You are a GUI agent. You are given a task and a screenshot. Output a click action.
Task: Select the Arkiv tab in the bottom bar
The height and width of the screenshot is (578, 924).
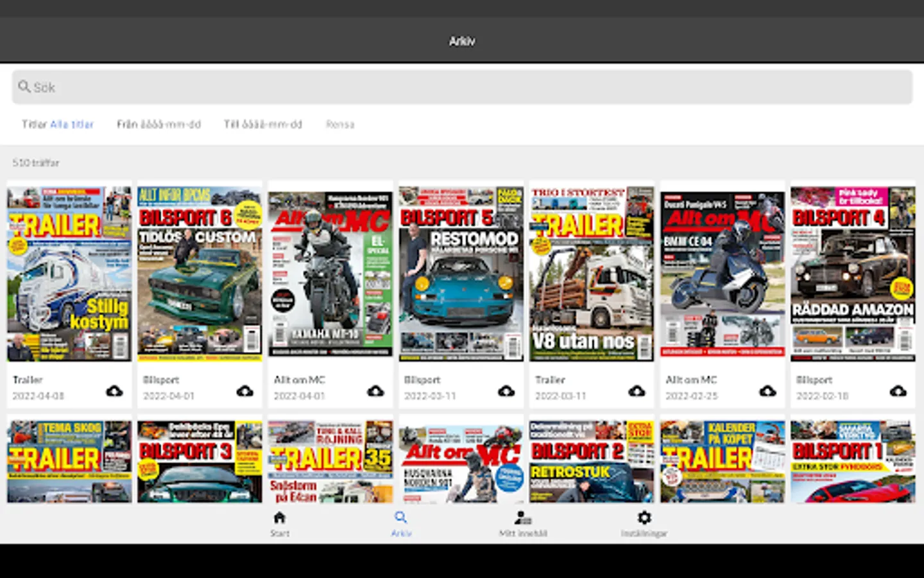pos(401,523)
